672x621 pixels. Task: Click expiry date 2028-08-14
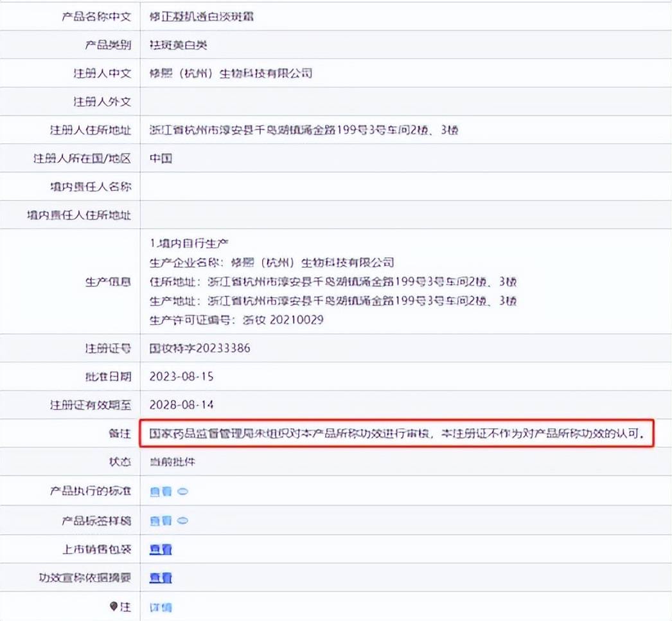pyautogui.click(x=182, y=405)
